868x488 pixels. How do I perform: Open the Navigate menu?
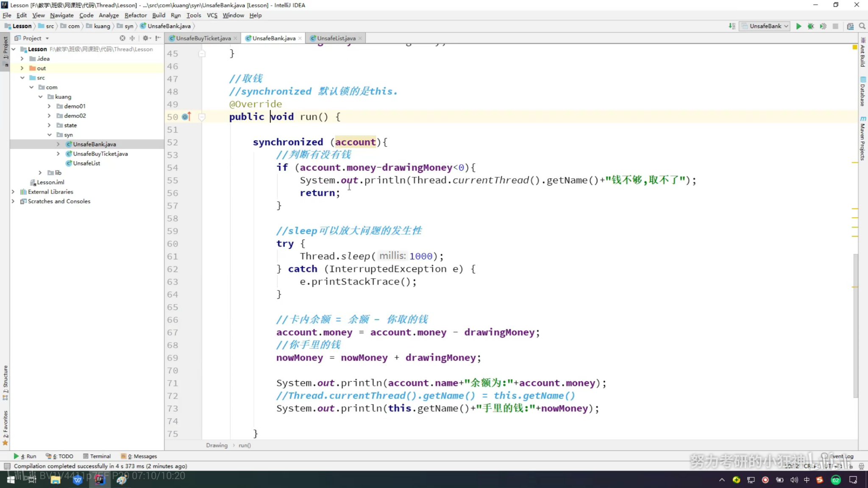[61, 15]
